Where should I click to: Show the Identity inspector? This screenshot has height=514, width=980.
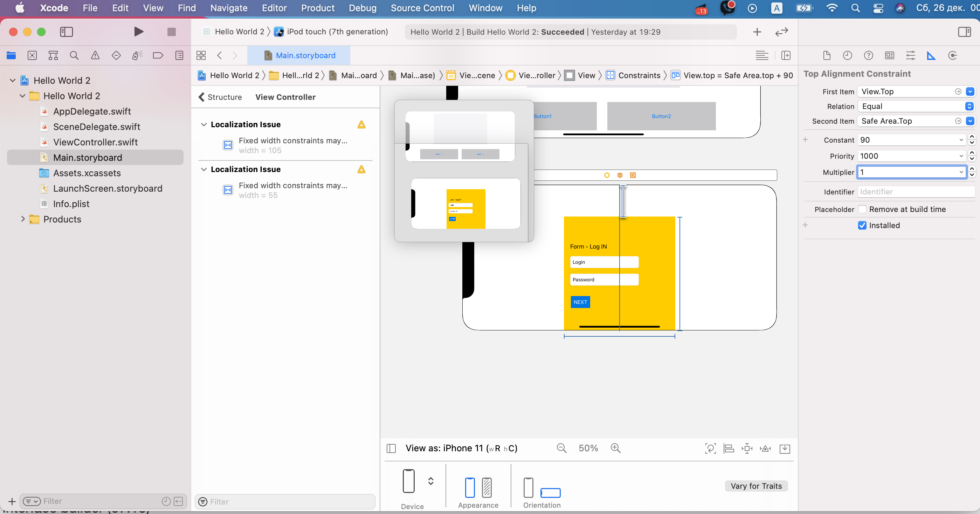tap(889, 56)
